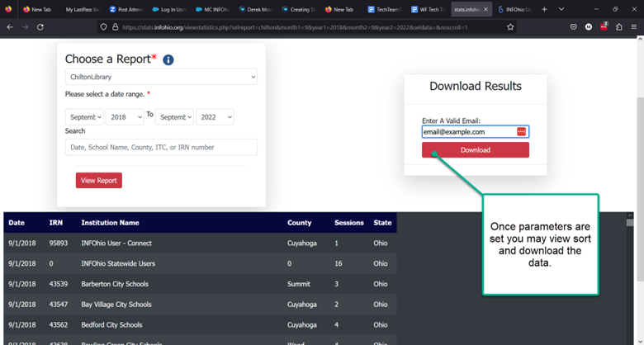This screenshot has height=345, width=644.
Task: Switch to the Derek Moo tab
Action: click(255, 9)
